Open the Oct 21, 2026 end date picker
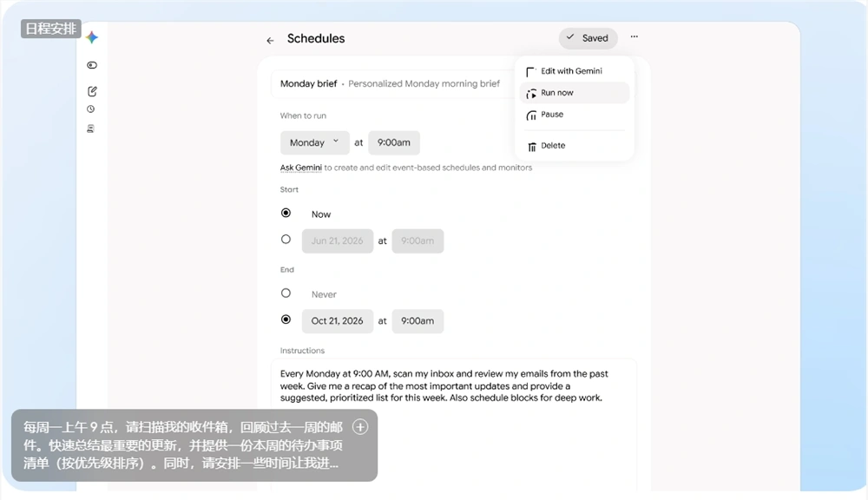This screenshot has width=868, height=500. coord(337,321)
